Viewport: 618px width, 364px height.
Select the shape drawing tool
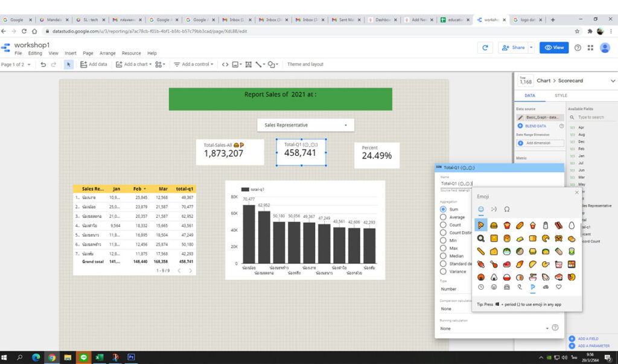point(273,64)
